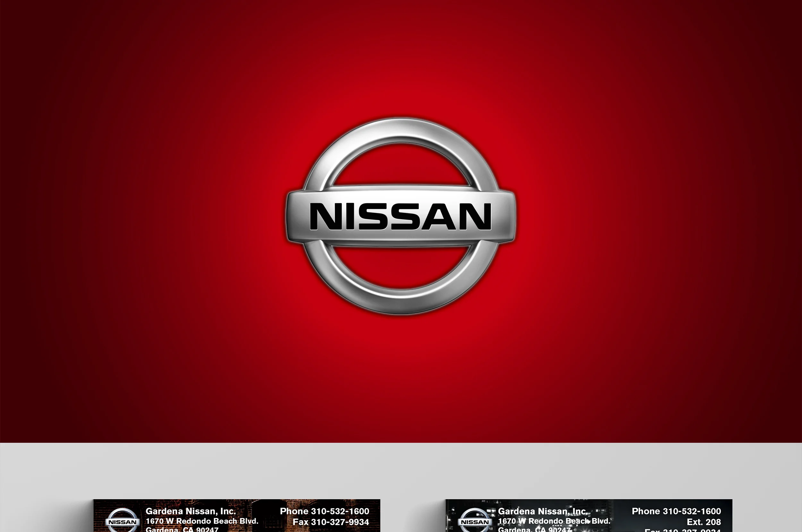Screen dimensions: 802x532
Task: Click the black NISSAN wordmark in the big emblem
Action: pyautogui.click(x=400, y=217)
